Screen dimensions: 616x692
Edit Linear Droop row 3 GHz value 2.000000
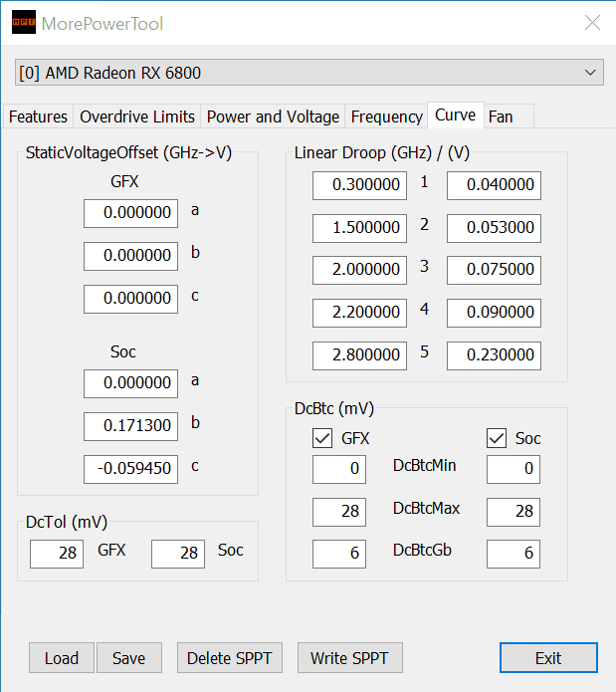[x=360, y=270]
